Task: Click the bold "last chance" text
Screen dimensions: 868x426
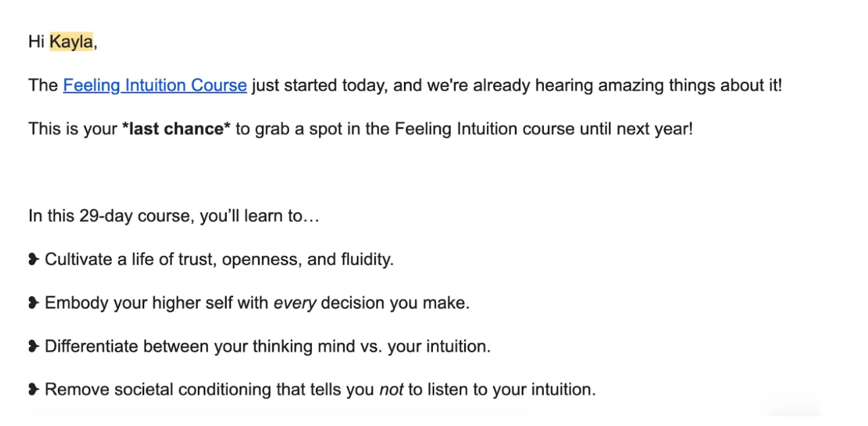Action: pos(176,129)
